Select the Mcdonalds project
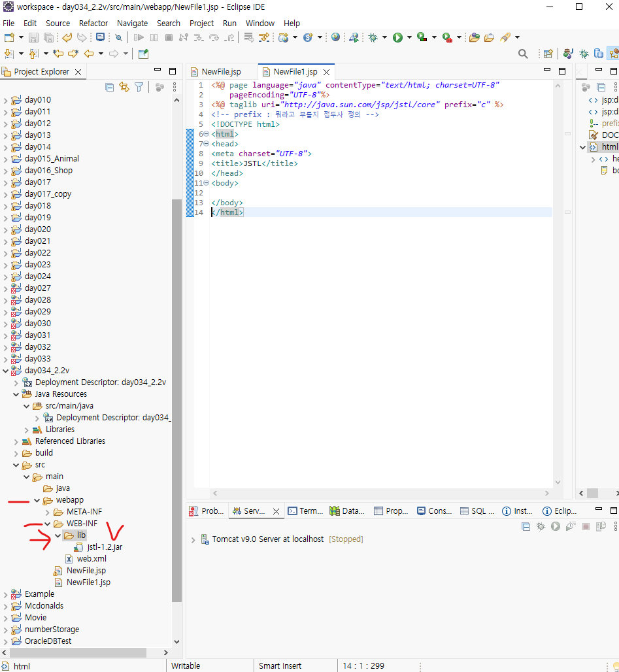619x672 pixels. [44, 606]
